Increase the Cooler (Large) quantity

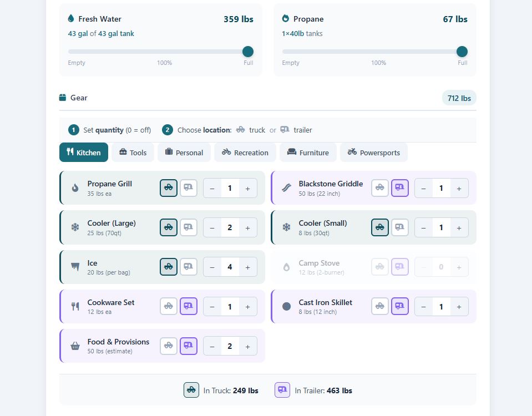click(247, 227)
